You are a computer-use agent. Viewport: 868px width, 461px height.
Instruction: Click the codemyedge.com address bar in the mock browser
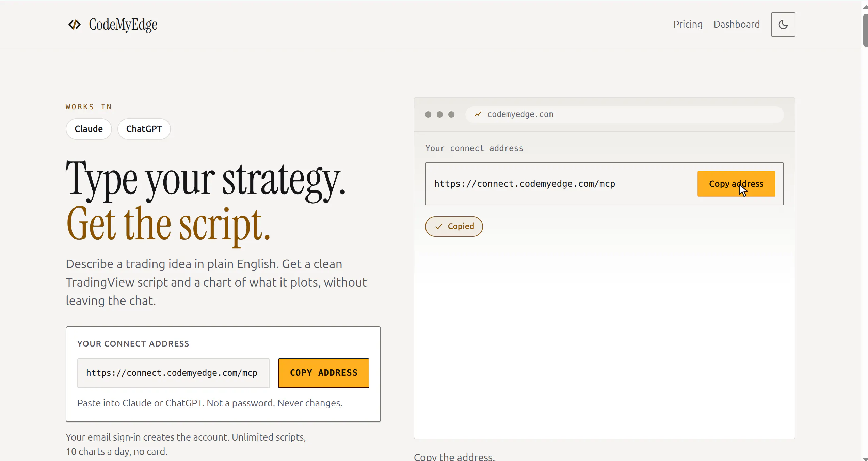pyautogui.click(x=624, y=114)
